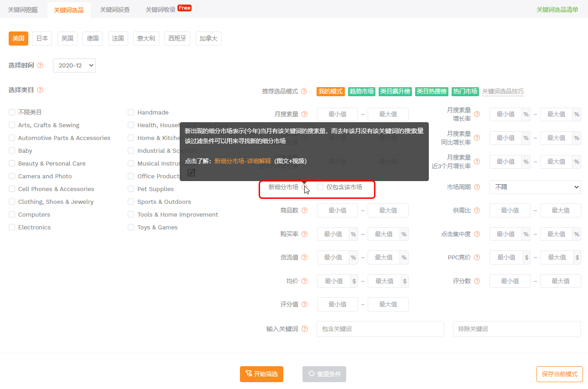Check the 仅包含该市场 checkbox

coord(320,187)
